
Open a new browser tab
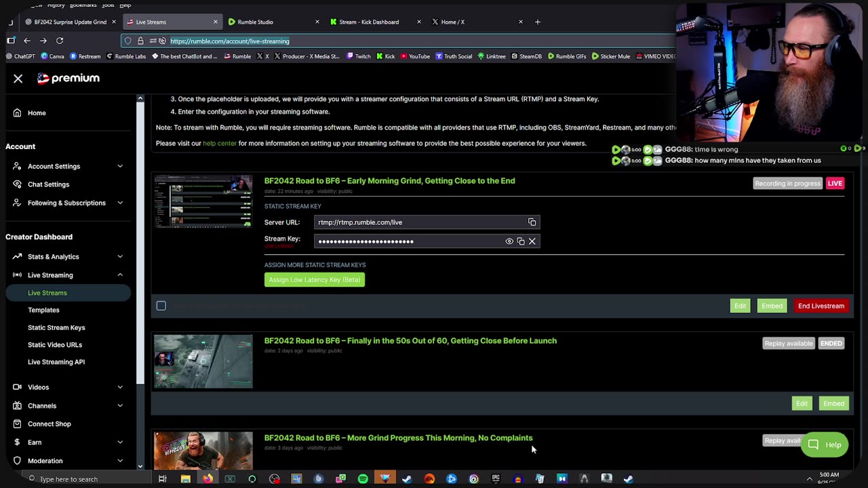click(538, 22)
